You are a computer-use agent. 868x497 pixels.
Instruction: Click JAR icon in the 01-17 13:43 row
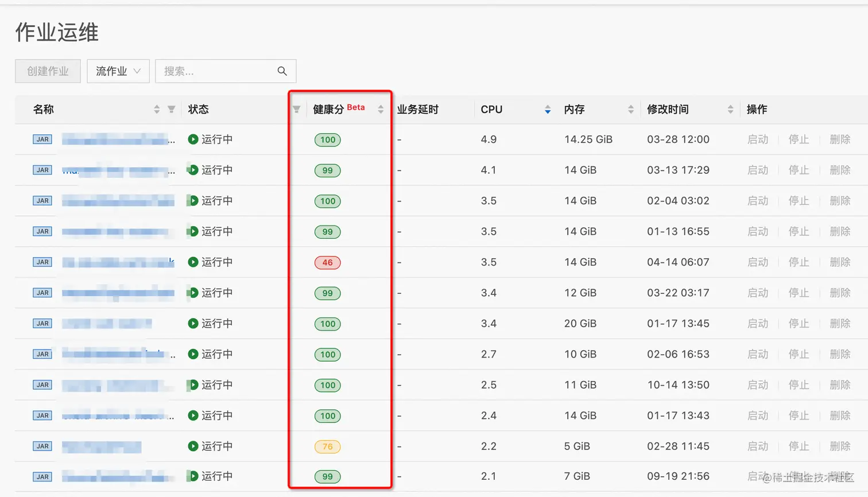tap(42, 416)
